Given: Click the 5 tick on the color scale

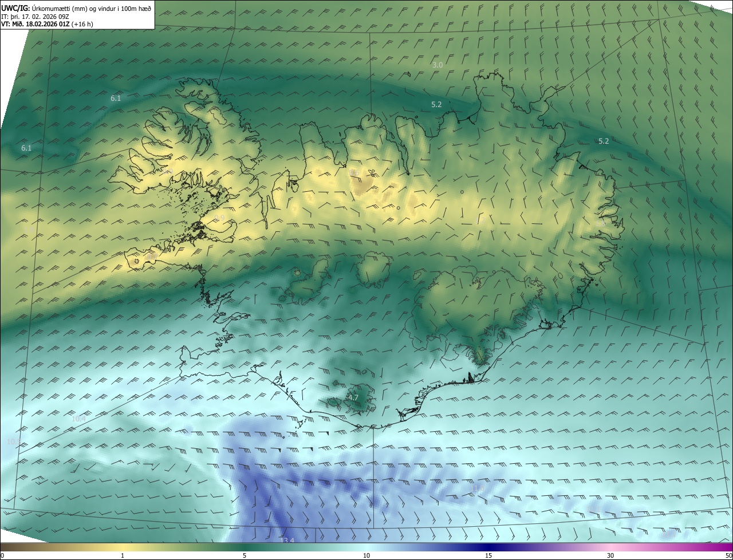Looking at the screenshot, I should click(x=245, y=555).
